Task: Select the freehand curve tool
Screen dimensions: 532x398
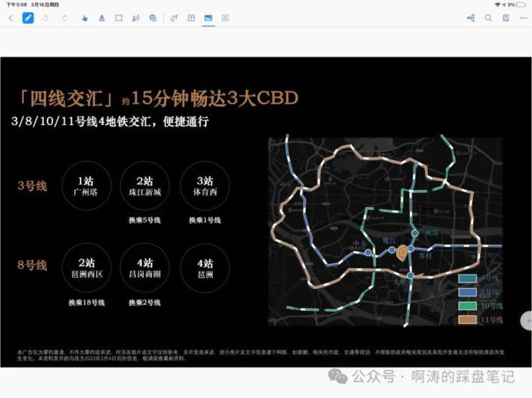Action: point(173,17)
